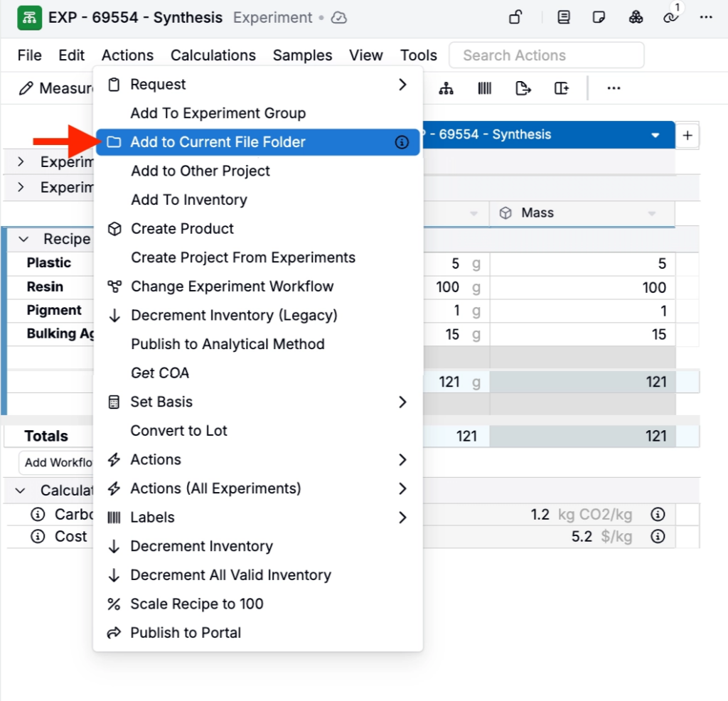The image size is (728, 701).
Task: Open the Edit menu
Action: coord(72,55)
